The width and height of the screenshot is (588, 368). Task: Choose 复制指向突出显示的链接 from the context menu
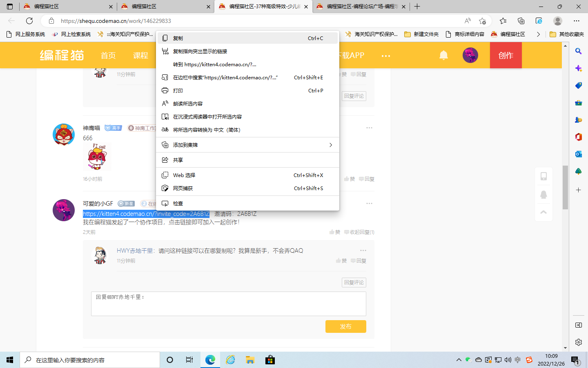[x=247, y=51]
